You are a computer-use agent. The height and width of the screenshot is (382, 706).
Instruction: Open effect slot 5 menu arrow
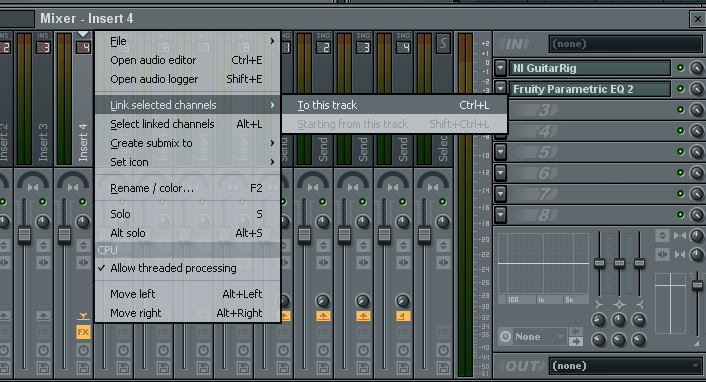500,152
